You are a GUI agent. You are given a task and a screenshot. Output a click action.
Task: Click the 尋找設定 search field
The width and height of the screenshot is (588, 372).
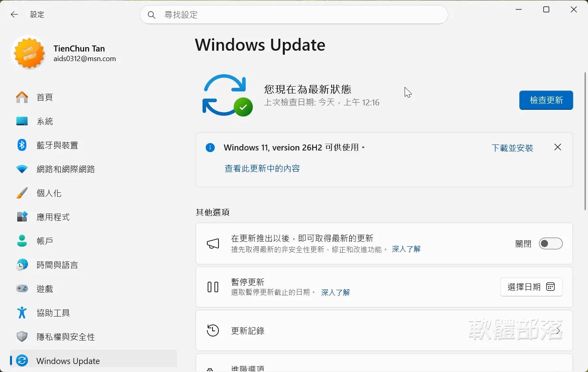click(294, 15)
